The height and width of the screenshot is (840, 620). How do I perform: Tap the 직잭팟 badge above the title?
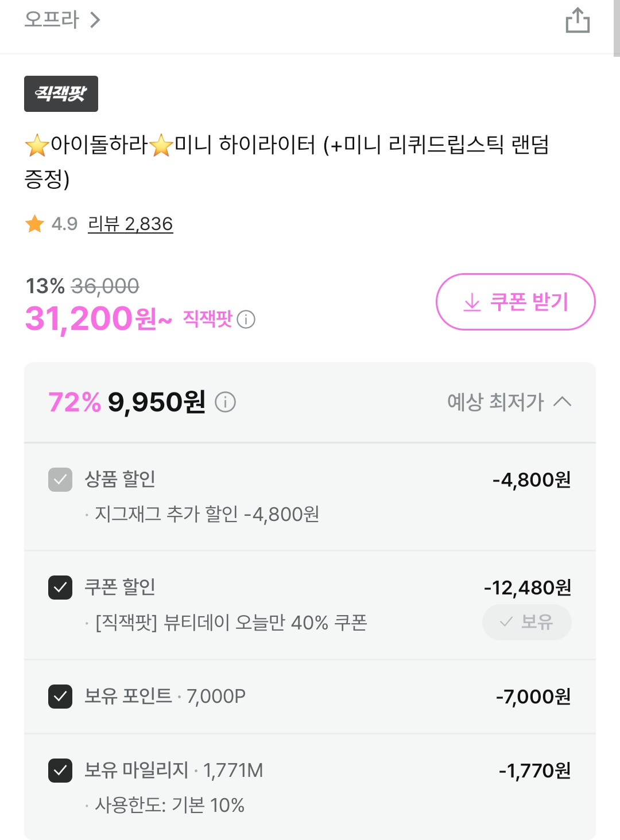(61, 94)
